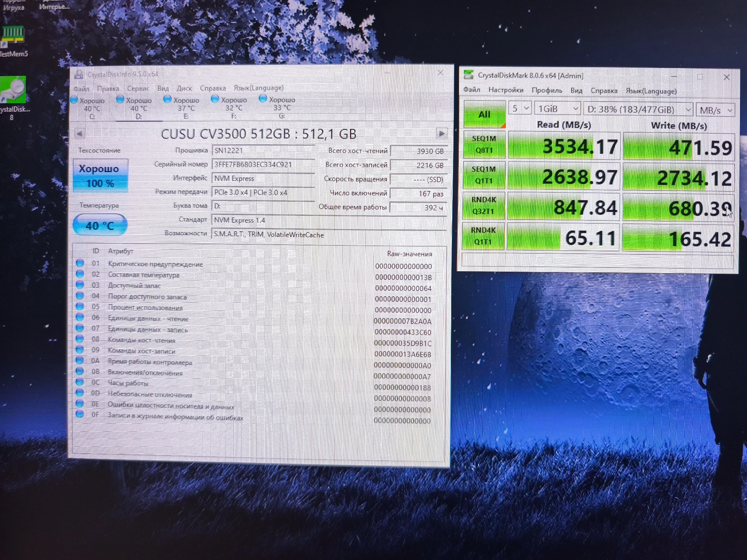This screenshot has height=560, width=747.
Task: Select the disk G: 33 °C status icon
Action: [263, 99]
